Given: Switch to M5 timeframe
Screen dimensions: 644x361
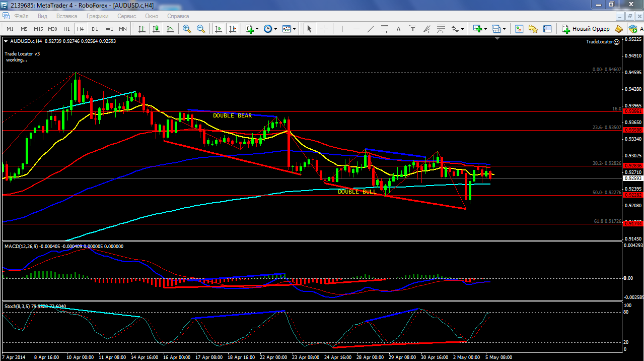Looking at the screenshot, I should (24, 29).
